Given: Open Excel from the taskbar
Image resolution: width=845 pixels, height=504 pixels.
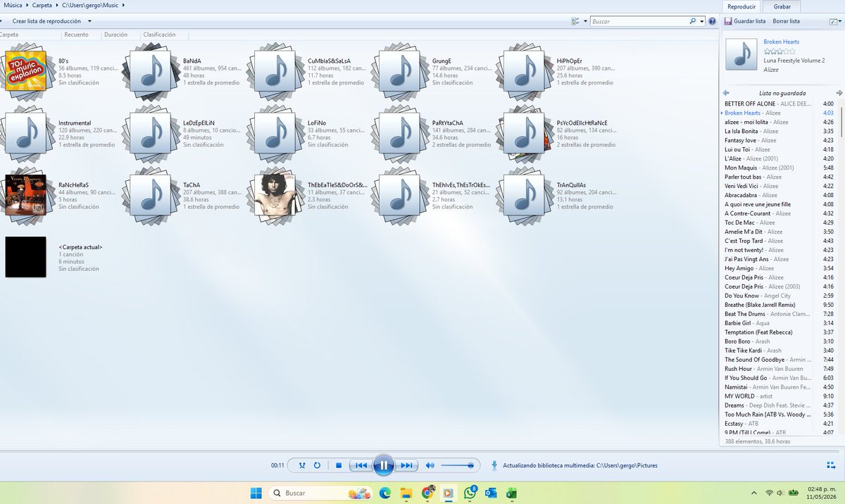Looking at the screenshot, I should 512,493.
